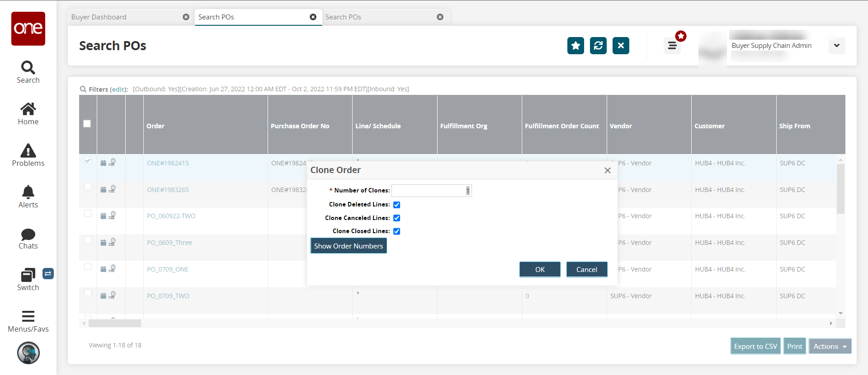
Task: Click the Print button
Action: [795, 346]
